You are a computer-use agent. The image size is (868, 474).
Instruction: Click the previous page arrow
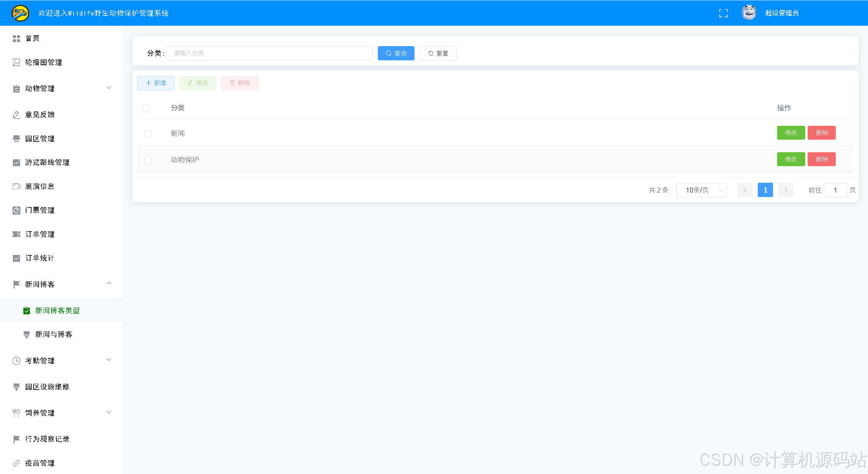745,190
